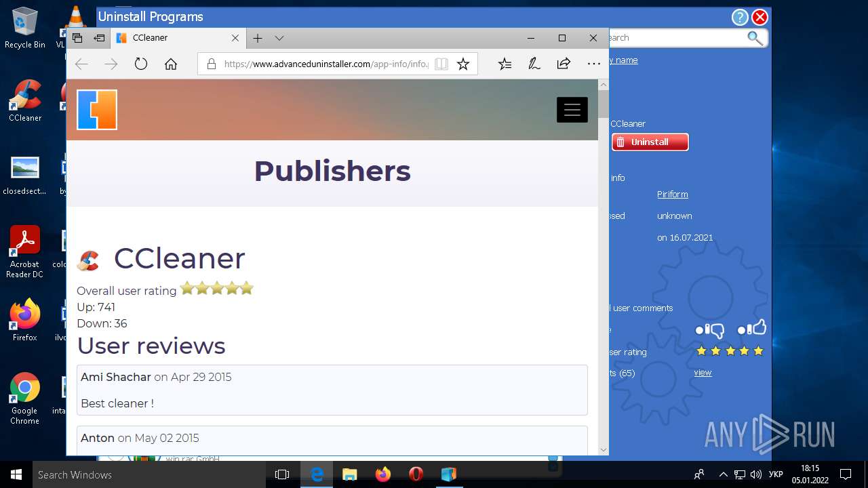Click the search magnifier in Uninstall Programs
The height and width of the screenshot is (488, 868).
[x=755, y=37]
